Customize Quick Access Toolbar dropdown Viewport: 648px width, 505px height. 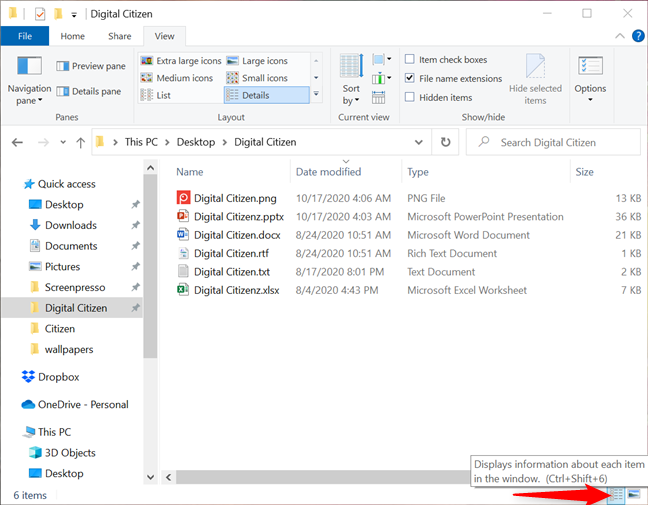[x=74, y=15]
